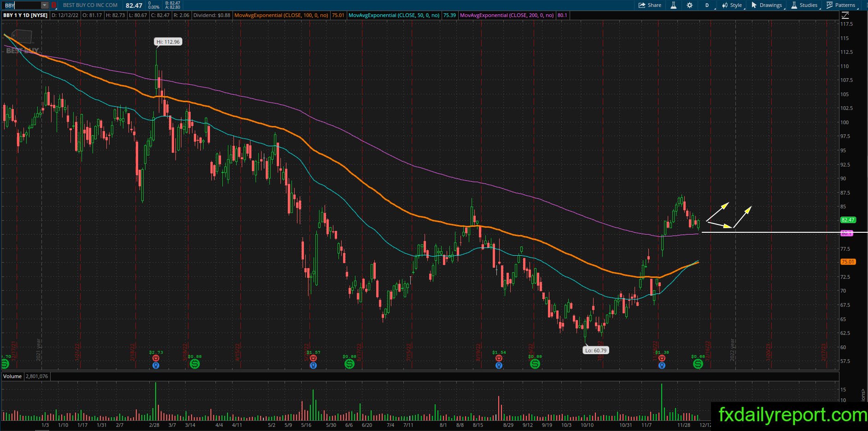
Task: Click the L: 80.67 low price readout
Action: [138, 15]
